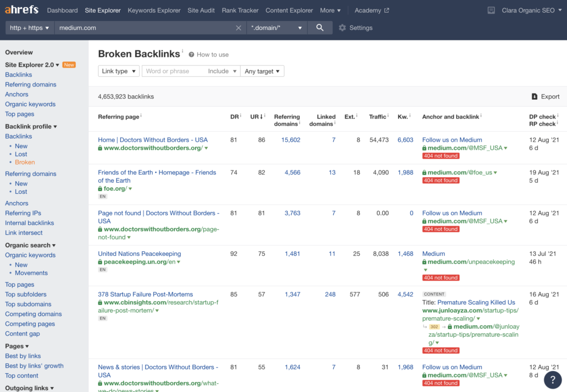Click referring domains count 15,602
The width and height of the screenshot is (567, 392).
pos(291,140)
